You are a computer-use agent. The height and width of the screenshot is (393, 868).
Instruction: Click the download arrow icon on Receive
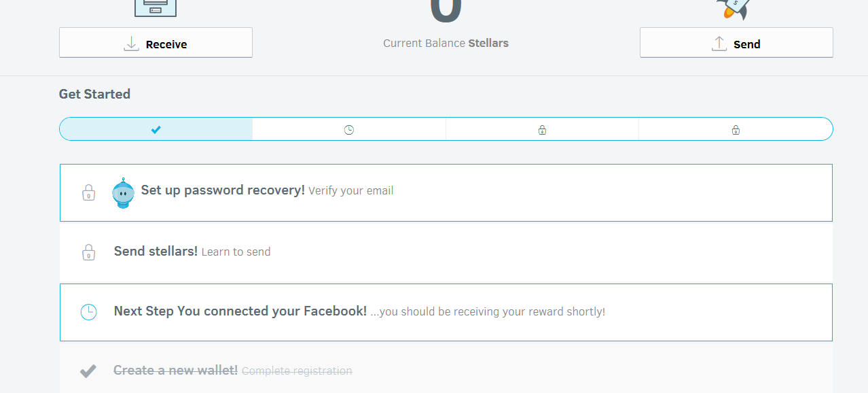point(131,44)
